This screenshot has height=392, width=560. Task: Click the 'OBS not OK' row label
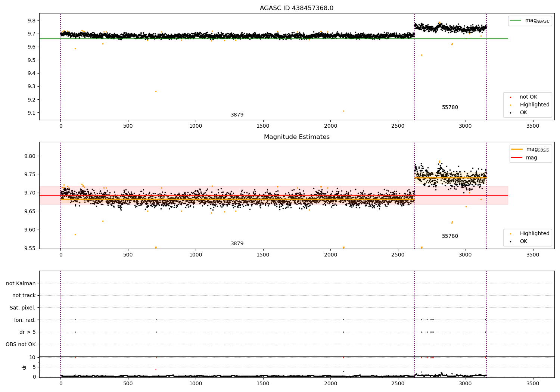[21, 345]
